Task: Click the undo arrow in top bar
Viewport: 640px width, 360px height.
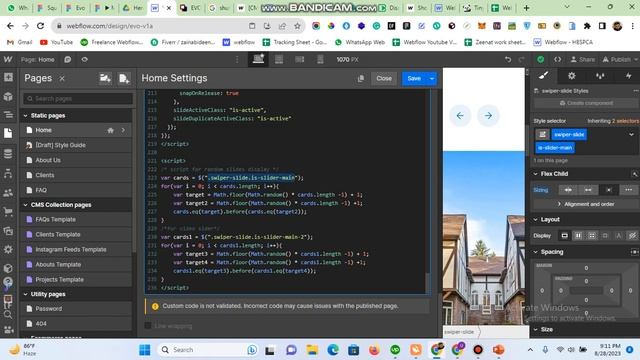Action: click(x=508, y=60)
